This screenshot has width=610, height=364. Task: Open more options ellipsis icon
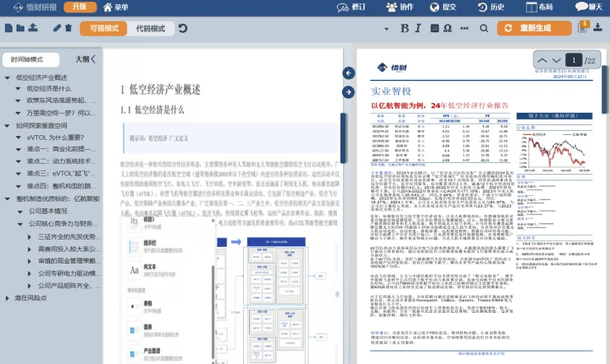pos(464,28)
